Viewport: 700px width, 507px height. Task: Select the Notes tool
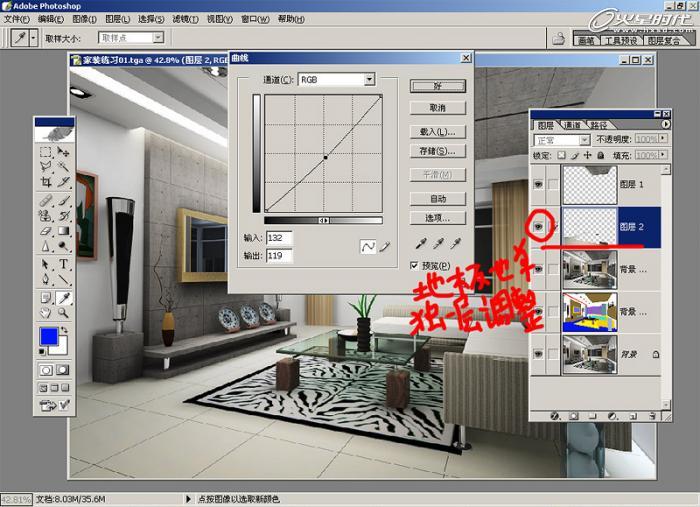pos(46,298)
